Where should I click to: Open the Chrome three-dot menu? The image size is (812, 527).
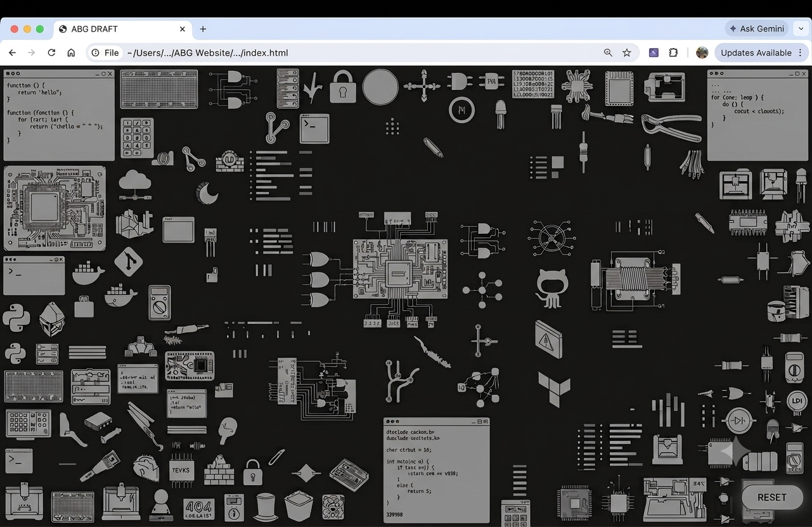coord(800,53)
